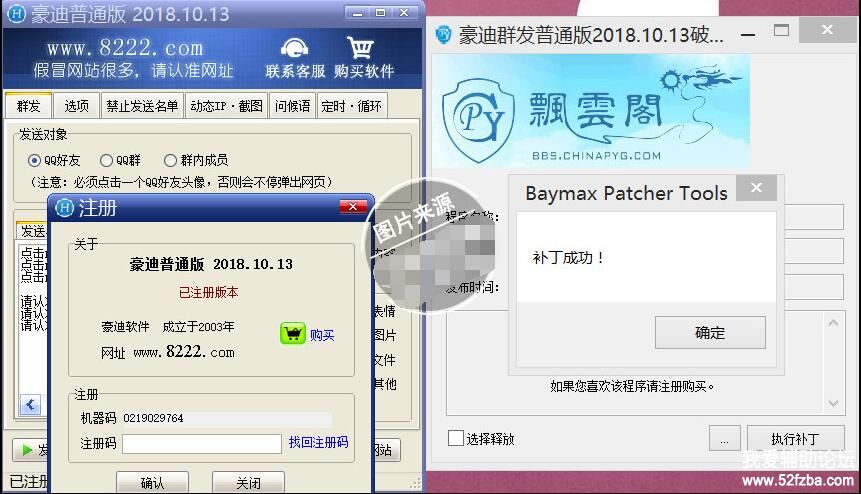Click the BBS.CHINAPYG.COM banner text

coord(596,156)
